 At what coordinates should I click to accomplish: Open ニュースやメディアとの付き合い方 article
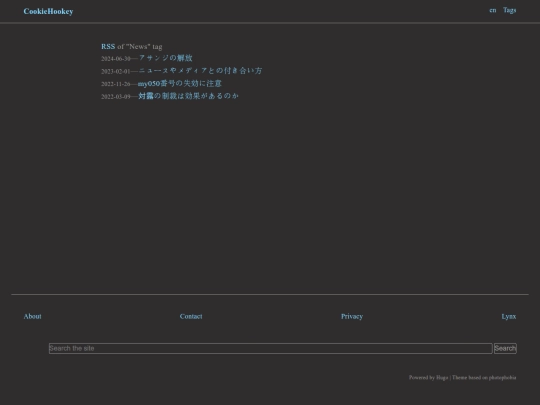[200, 71]
